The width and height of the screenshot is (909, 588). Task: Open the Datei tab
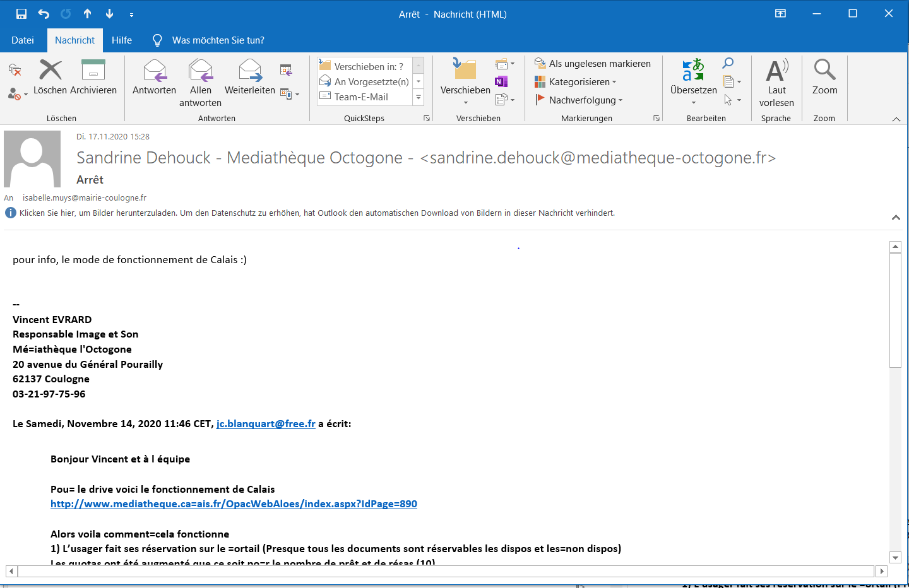(x=23, y=40)
